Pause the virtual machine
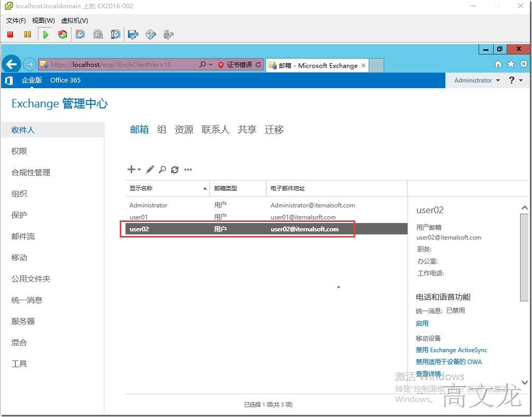Screen dimensions: 532x417 point(27,34)
